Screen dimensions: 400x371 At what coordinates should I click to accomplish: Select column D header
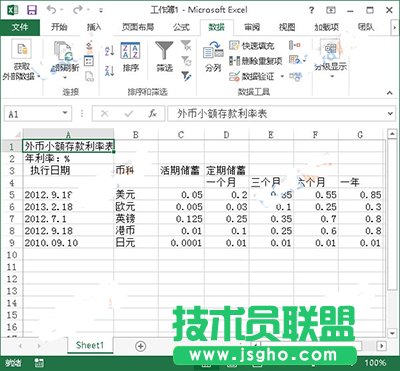[x=227, y=135]
